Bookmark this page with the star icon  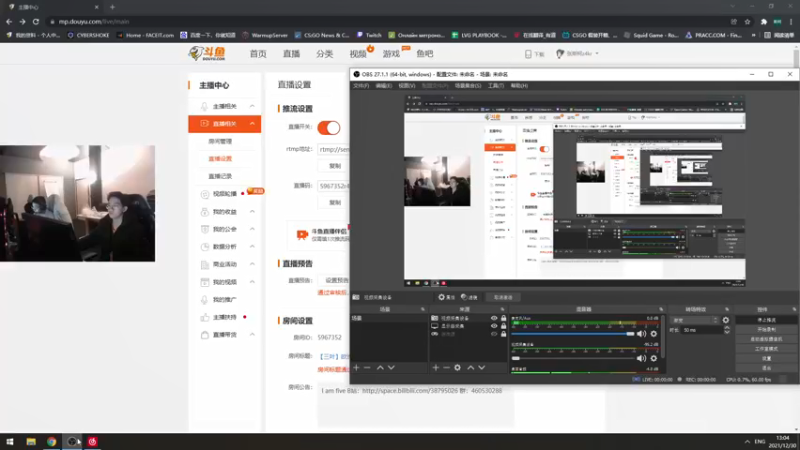coord(747,21)
